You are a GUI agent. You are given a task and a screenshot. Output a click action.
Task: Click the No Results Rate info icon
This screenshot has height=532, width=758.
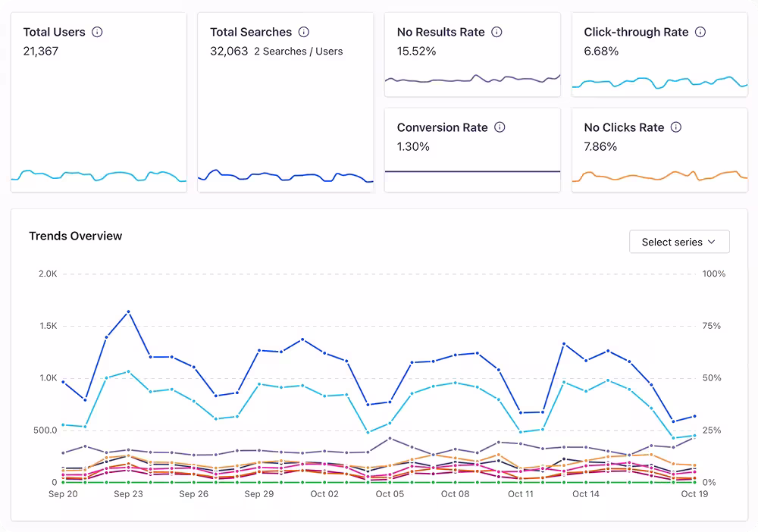(x=497, y=32)
